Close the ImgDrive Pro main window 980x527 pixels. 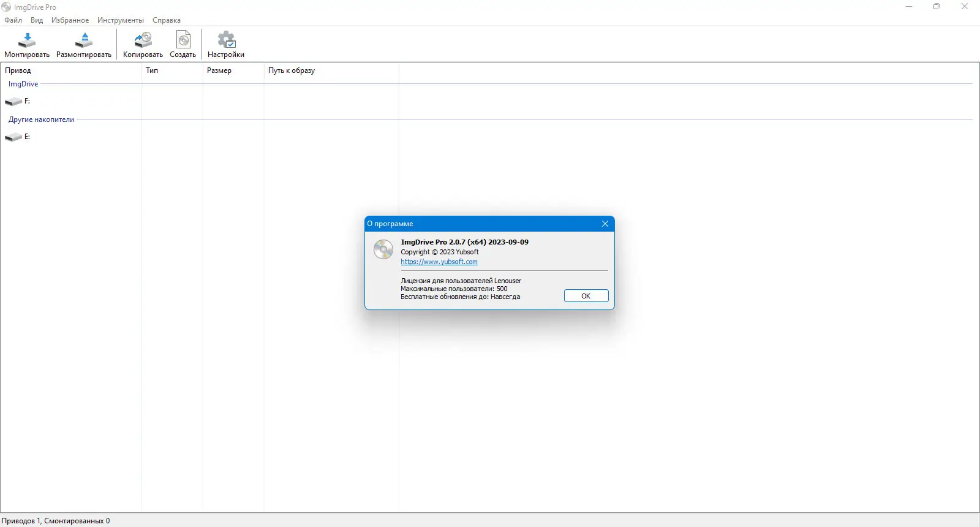(965, 7)
